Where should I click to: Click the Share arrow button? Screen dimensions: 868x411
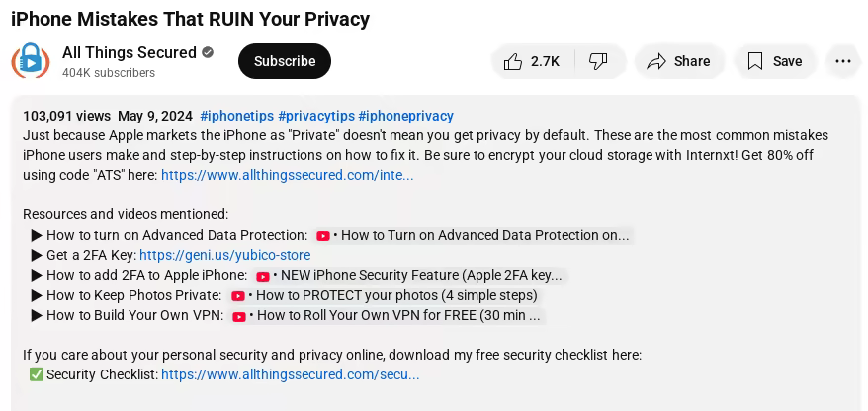679,61
